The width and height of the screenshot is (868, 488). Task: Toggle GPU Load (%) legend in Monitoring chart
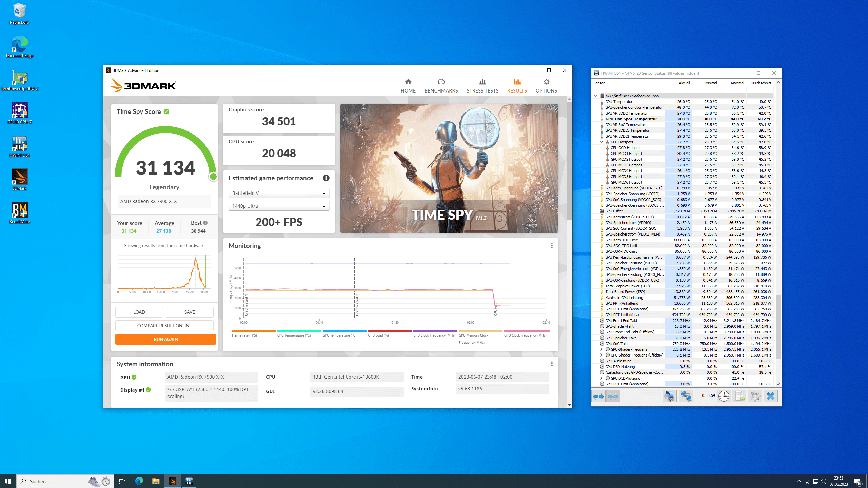(378, 335)
